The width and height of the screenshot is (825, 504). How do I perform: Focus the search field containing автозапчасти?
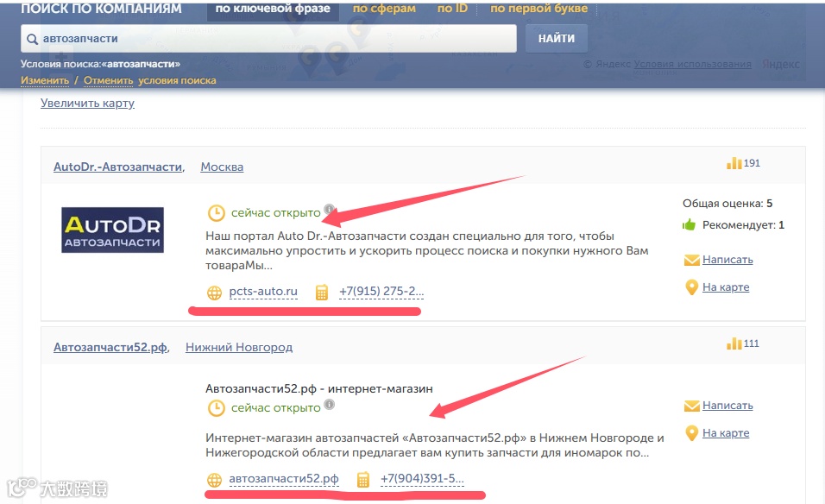[x=268, y=39]
